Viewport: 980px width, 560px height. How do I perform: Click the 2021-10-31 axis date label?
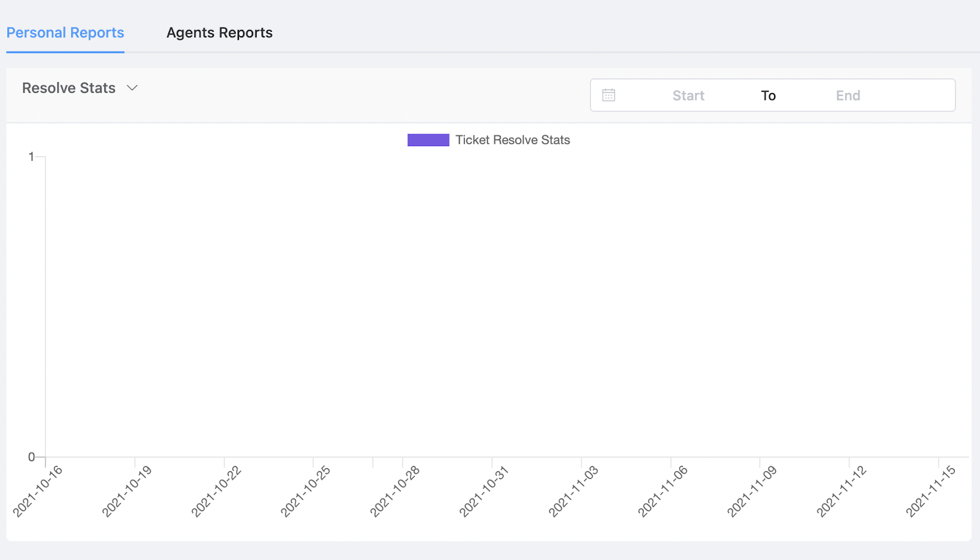(x=484, y=491)
